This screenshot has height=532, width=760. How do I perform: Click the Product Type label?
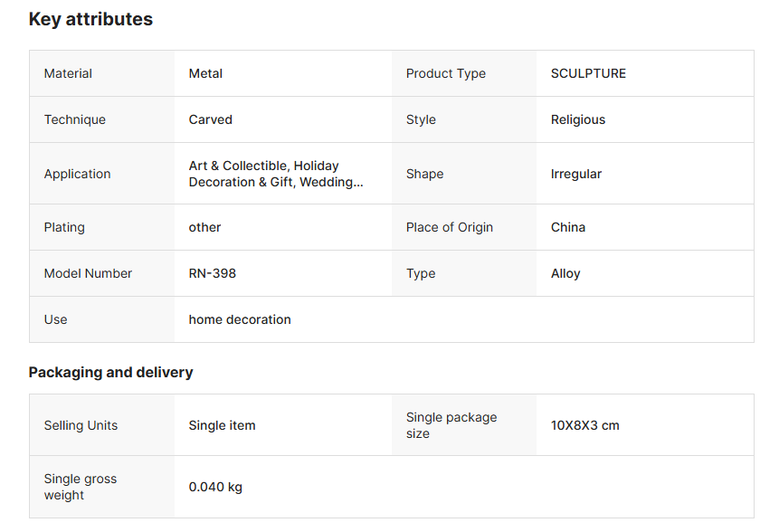(x=446, y=73)
